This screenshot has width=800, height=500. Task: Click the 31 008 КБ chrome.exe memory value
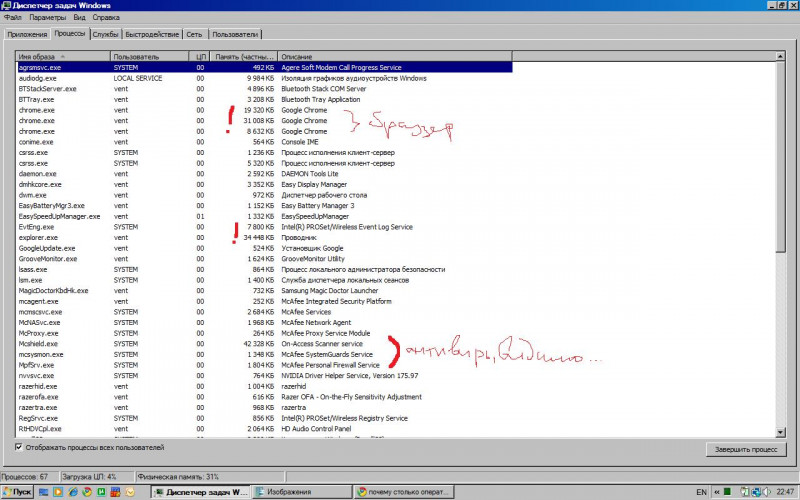pyautogui.click(x=259, y=120)
